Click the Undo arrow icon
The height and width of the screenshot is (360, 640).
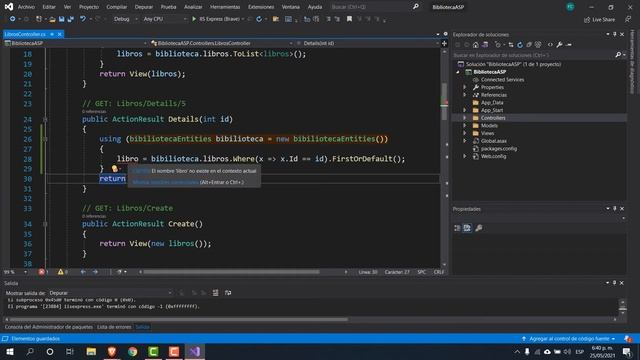click(x=83, y=19)
